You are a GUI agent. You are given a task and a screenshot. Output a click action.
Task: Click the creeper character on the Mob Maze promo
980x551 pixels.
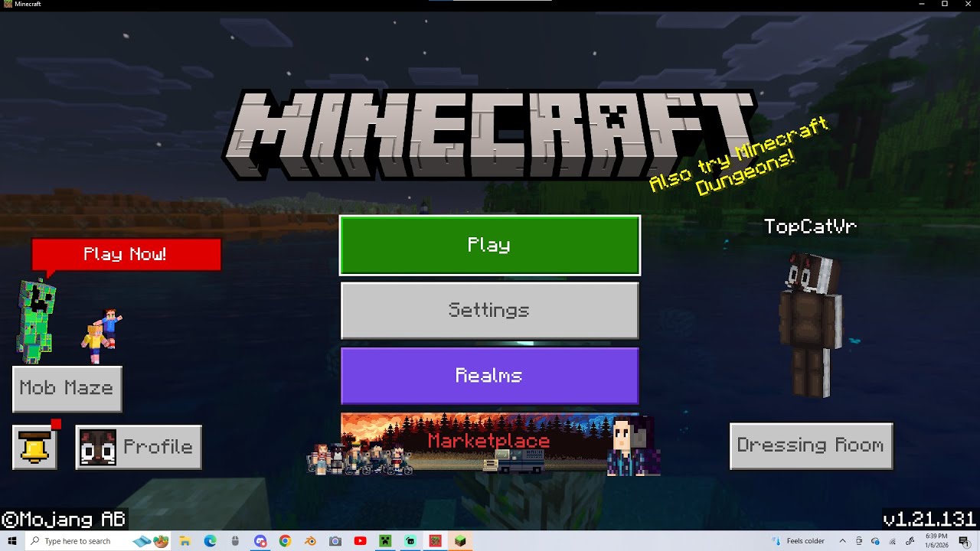coord(36,321)
